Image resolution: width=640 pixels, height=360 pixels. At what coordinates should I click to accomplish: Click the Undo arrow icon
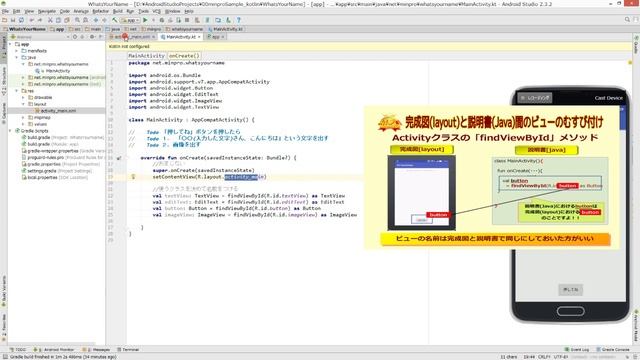coord(31,20)
